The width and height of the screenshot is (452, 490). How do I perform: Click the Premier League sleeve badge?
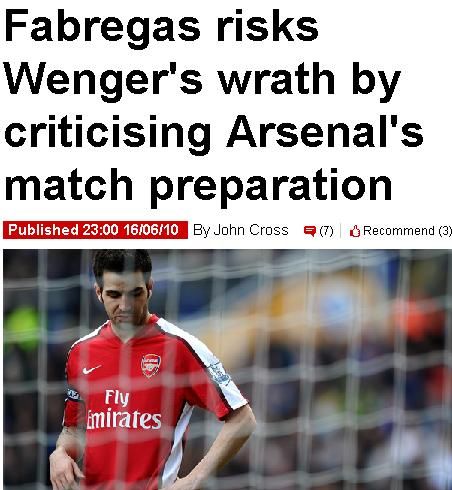pyautogui.click(x=219, y=373)
